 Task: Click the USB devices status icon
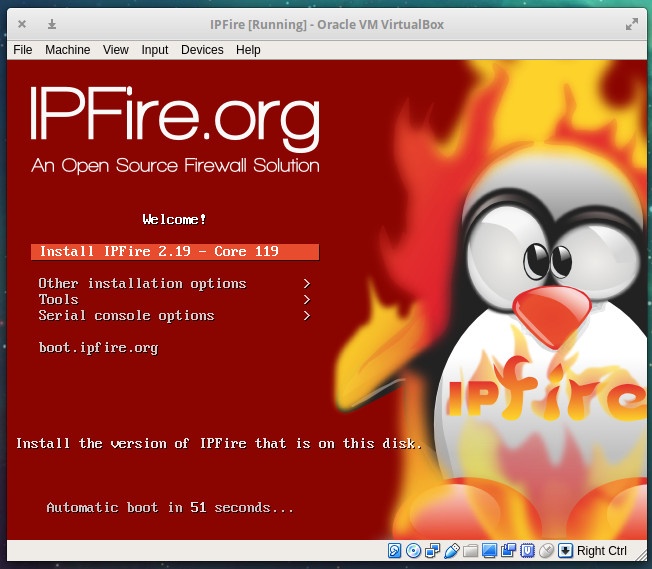(451, 550)
